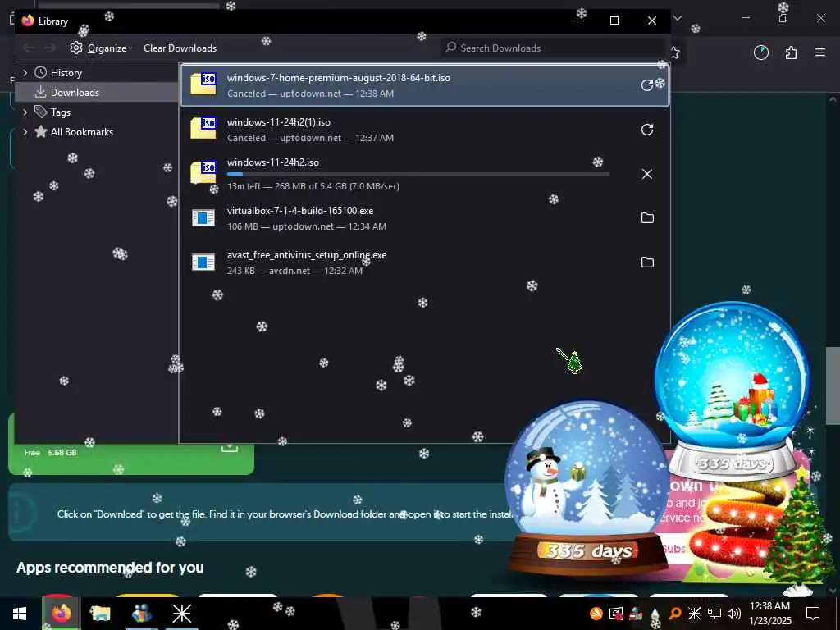Open the Firefox hamburger application menu
The image size is (840, 630).
[x=820, y=52]
